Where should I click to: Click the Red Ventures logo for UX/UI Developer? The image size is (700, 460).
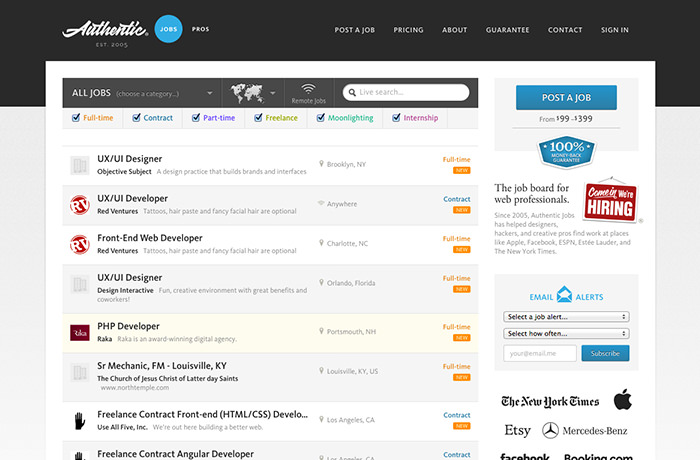click(80, 204)
